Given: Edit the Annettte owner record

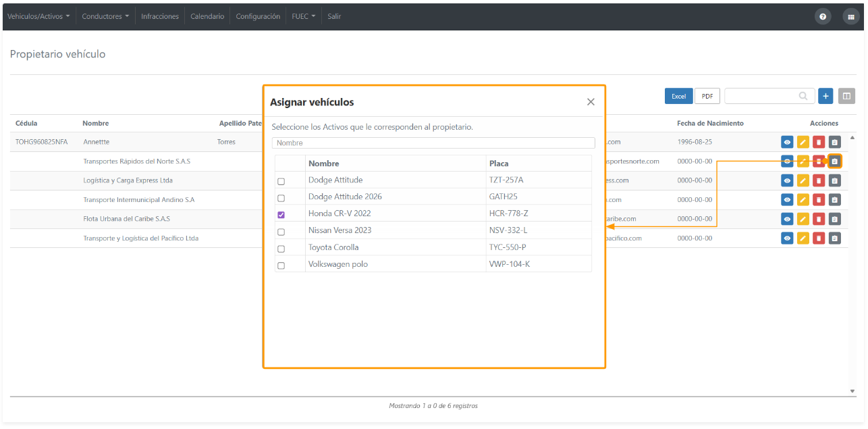Looking at the screenshot, I should pos(803,143).
